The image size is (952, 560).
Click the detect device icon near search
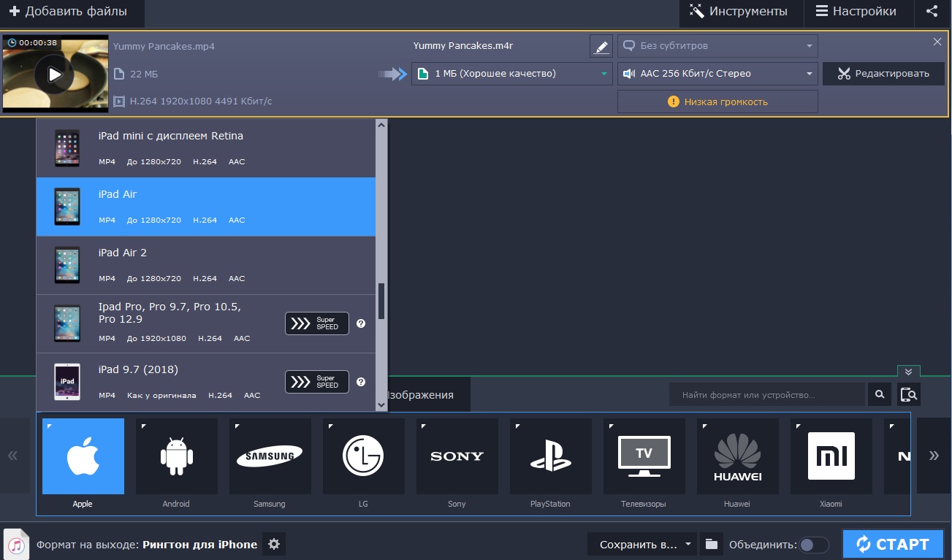(x=908, y=395)
